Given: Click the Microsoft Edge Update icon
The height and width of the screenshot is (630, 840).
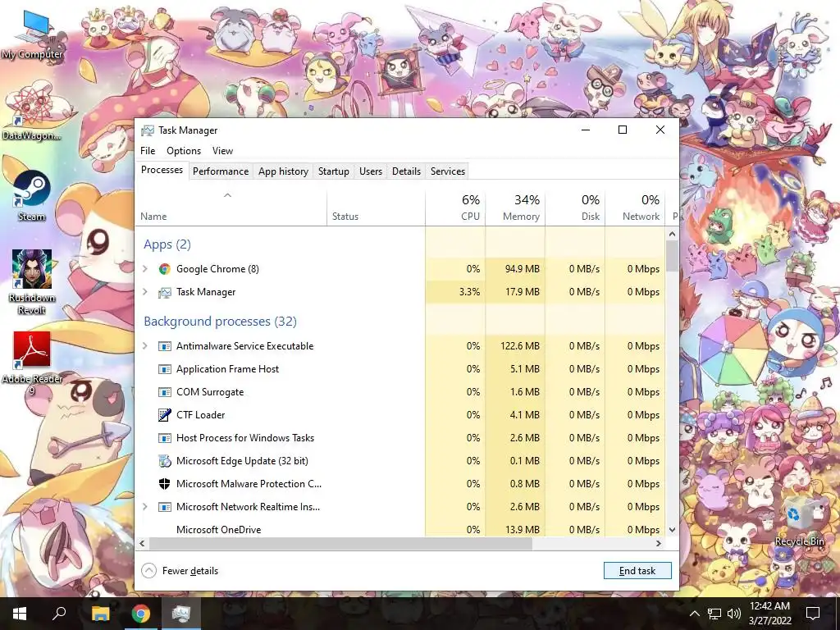Looking at the screenshot, I should point(164,461).
